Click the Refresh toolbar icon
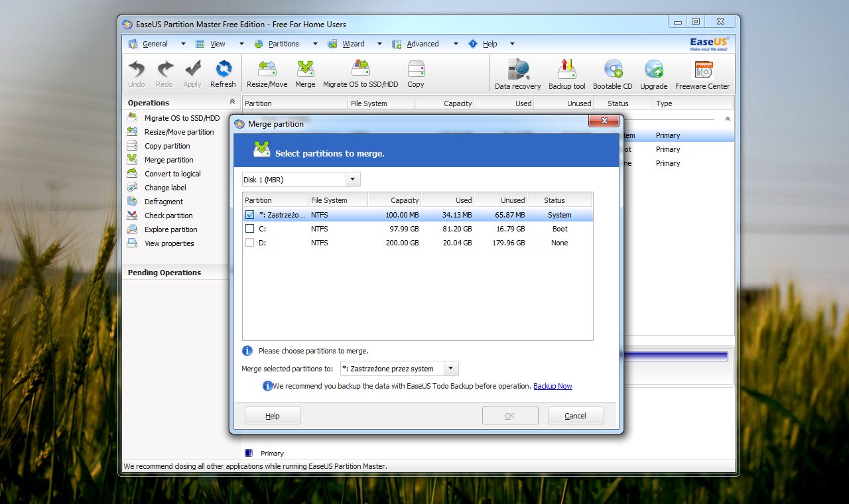 (x=223, y=74)
